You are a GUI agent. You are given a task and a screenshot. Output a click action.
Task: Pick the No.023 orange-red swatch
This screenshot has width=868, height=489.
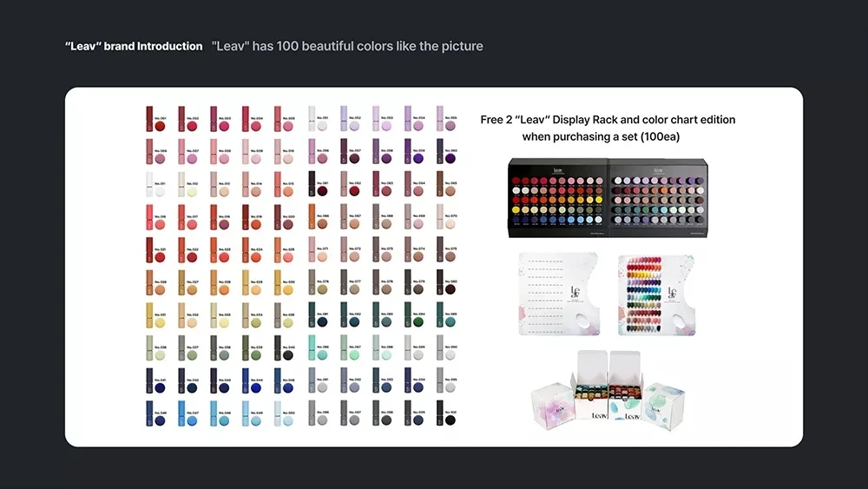[x=224, y=257]
